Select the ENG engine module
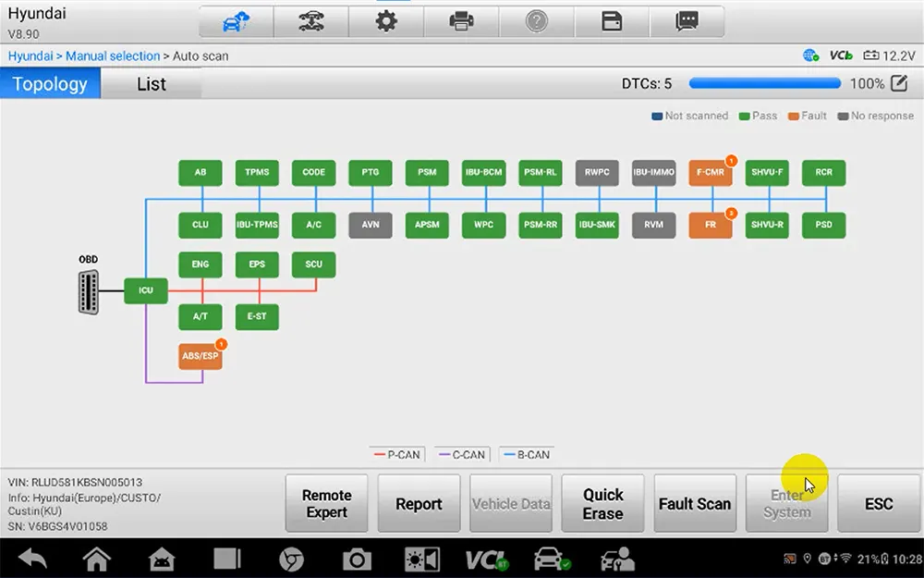 coord(201,264)
